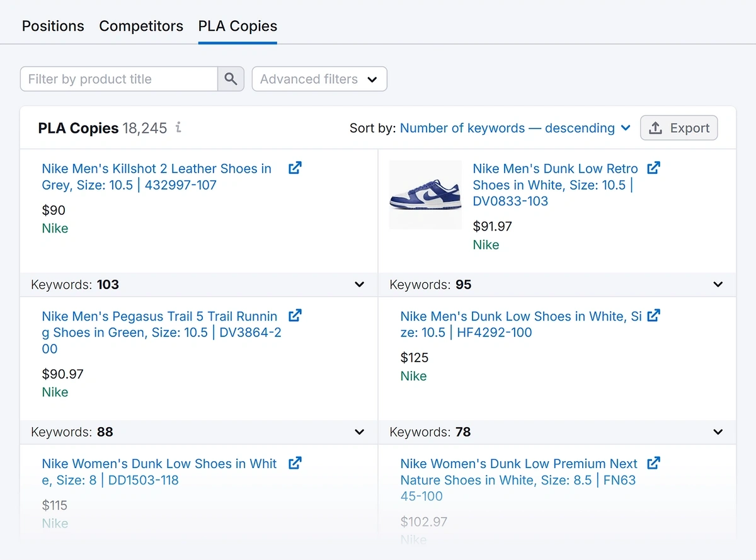Focus the Filter by product title field

pos(119,79)
